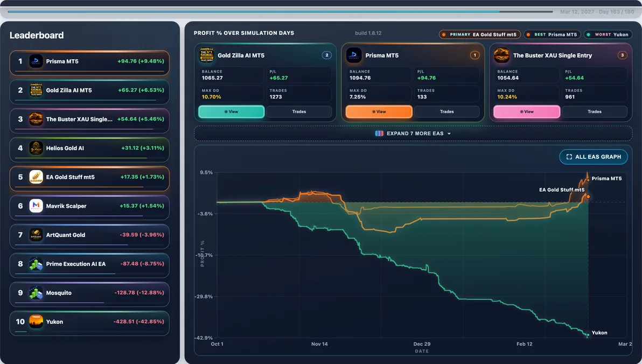Click the ArtQuant Gold icon
Screen dimensions: 642x364
(x=36, y=235)
